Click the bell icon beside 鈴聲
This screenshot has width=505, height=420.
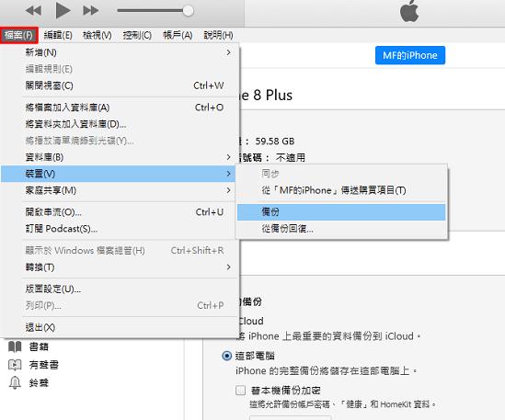[x=15, y=382]
